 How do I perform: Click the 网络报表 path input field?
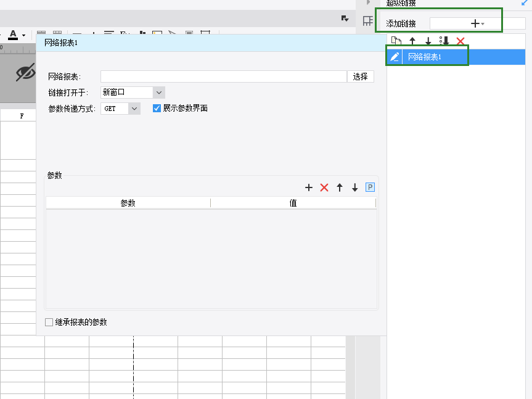(224, 76)
